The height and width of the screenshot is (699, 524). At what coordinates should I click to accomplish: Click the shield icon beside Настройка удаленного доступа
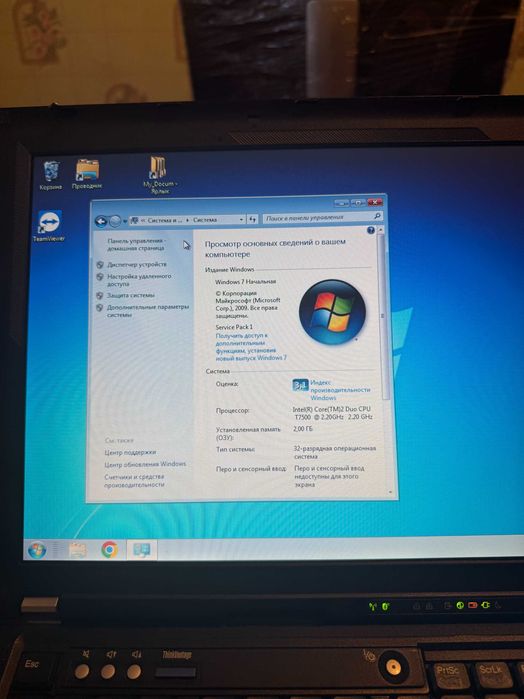tap(100, 277)
